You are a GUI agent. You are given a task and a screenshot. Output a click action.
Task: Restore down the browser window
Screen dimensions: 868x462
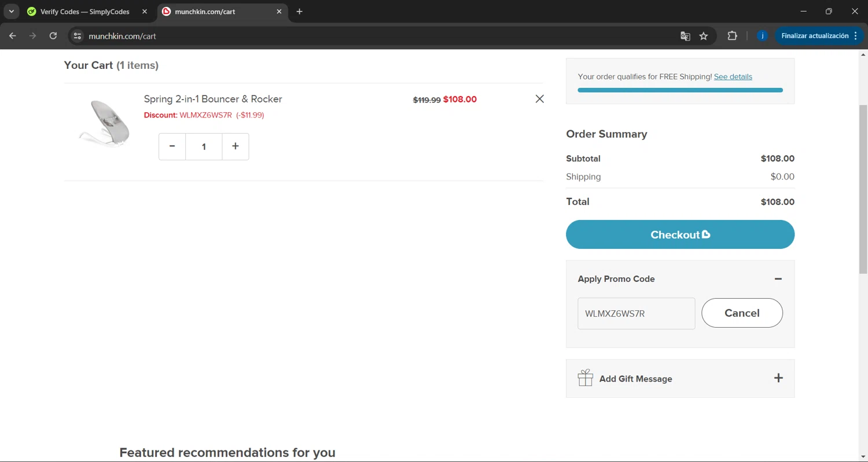click(x=829, y=12)
